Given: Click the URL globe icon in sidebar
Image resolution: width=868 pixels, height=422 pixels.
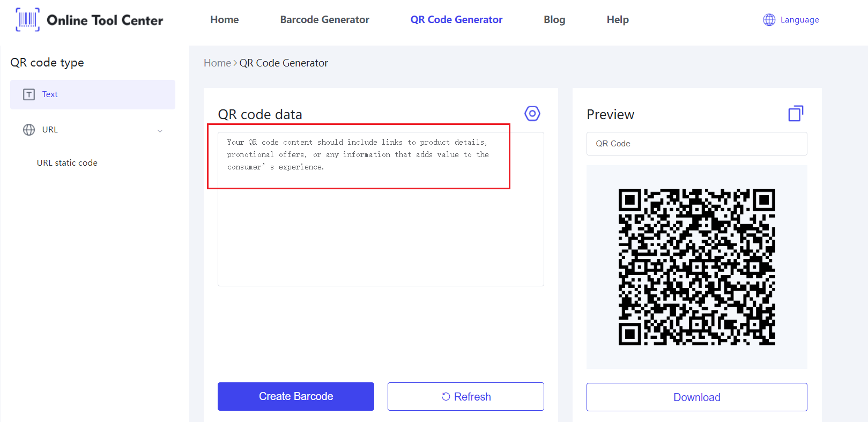Looking at the screenshot, I should [x=29, y=130].
